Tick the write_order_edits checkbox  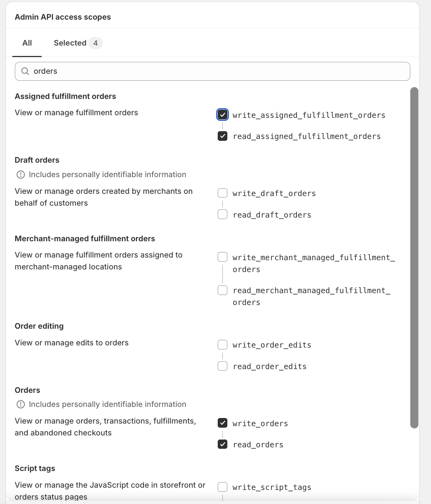(x=223, y=345)
